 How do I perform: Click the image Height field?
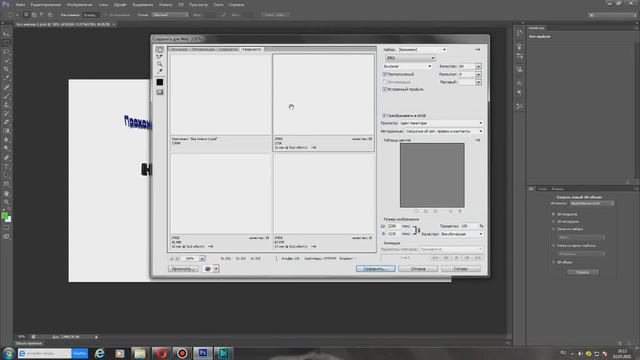click(393, 234)
